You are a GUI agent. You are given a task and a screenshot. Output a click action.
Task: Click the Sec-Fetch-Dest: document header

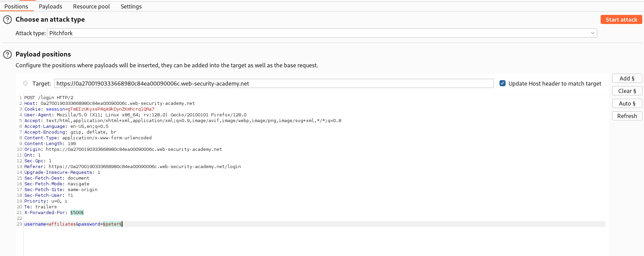[x=57, y=178]
